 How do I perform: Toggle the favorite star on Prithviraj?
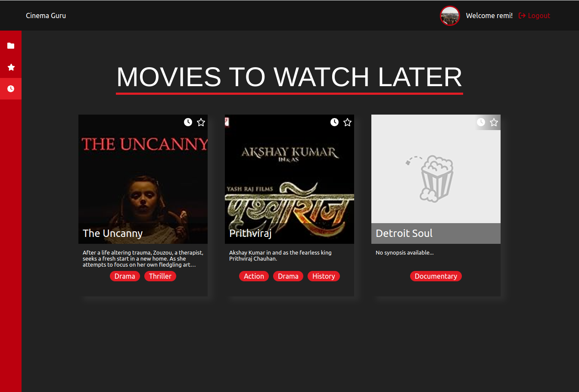click(x=347, y=122)
